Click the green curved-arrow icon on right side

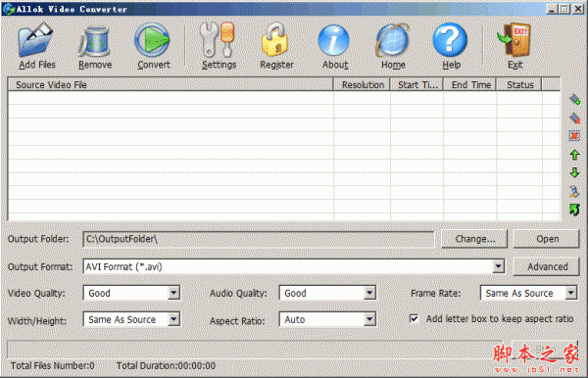tap(574, 209)
